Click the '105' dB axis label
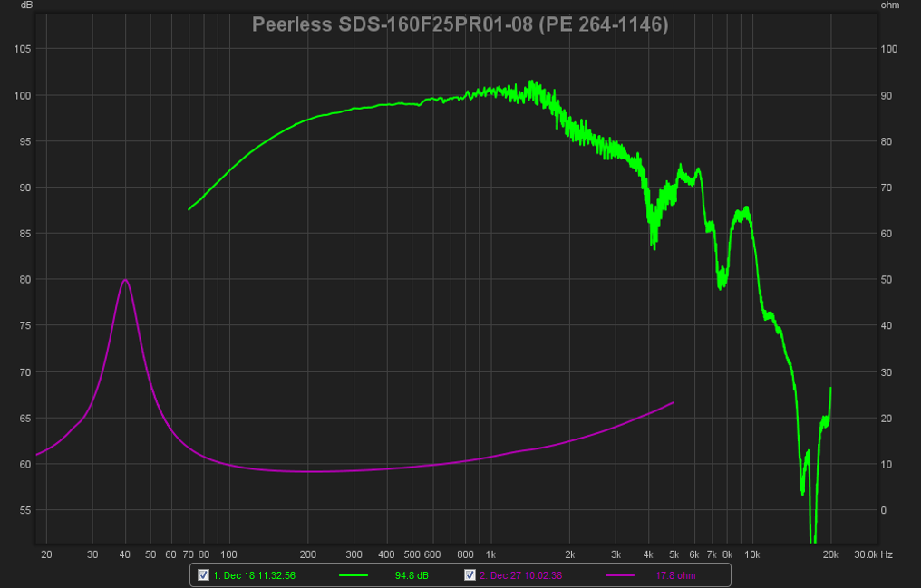This screenshot has height=588, width=921. point(23,49)
